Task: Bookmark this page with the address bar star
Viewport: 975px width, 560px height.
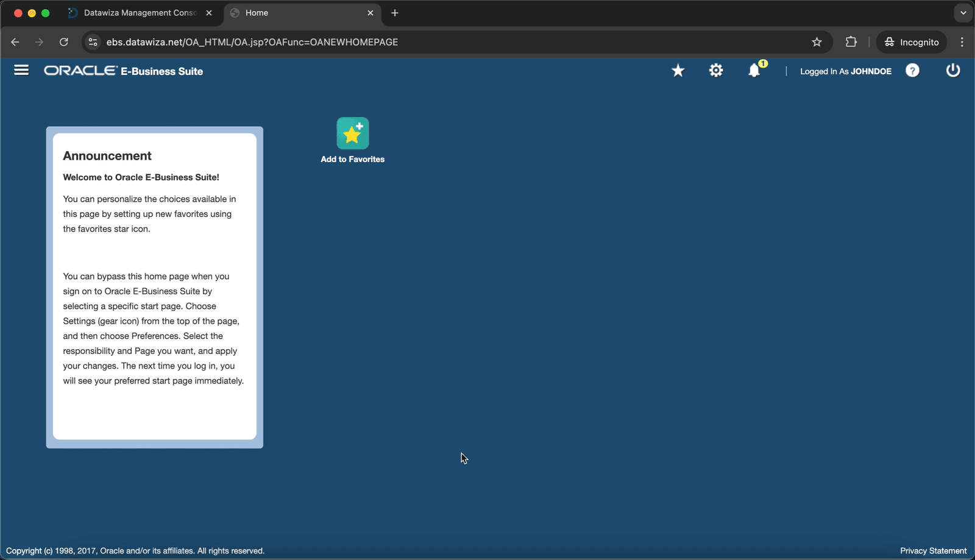Action: 817,42
